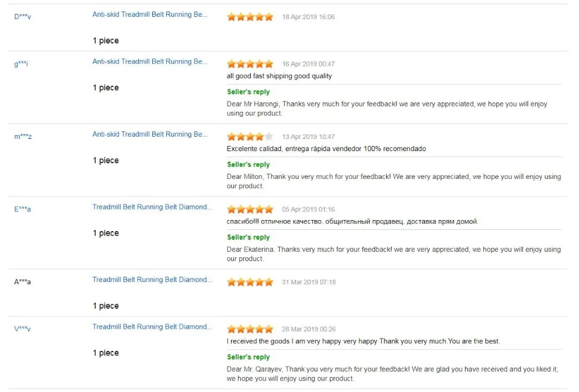Open Anti-skid Treadmill Belt link in D***v review
This screenshot has width=579, height=392.
(150, 14)
